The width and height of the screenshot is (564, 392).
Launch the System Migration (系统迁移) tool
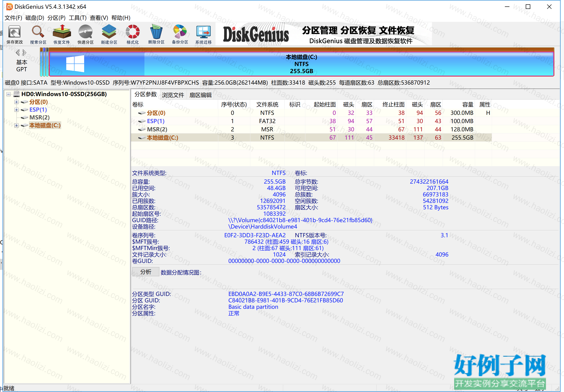click(203, 34)
